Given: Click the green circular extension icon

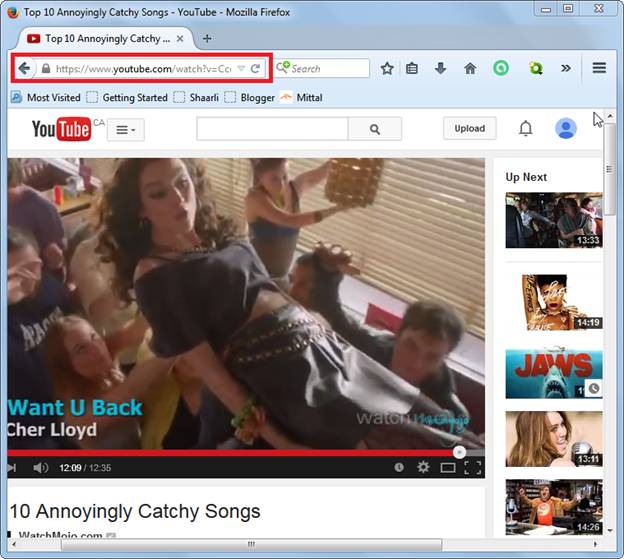Looking at the screenshot, I should [501, 68].
